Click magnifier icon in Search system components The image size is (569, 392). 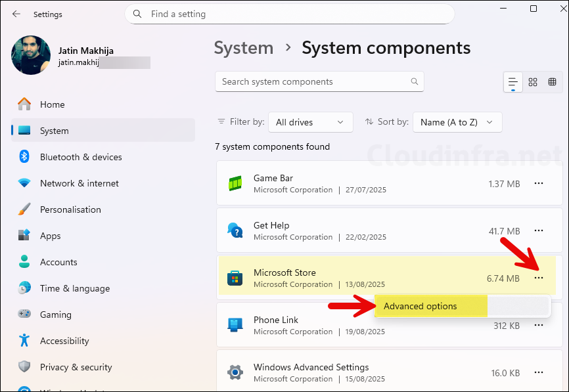click(415, 81)
